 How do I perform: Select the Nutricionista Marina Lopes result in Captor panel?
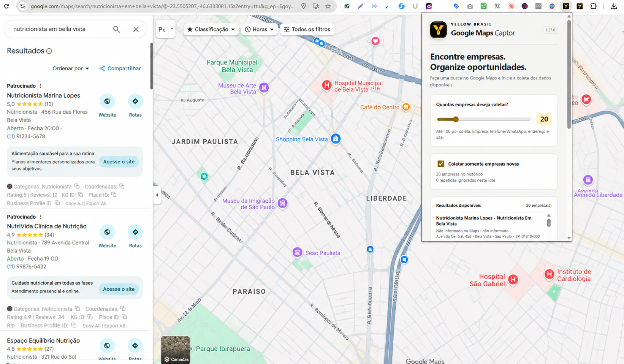(x=487, y=227)
